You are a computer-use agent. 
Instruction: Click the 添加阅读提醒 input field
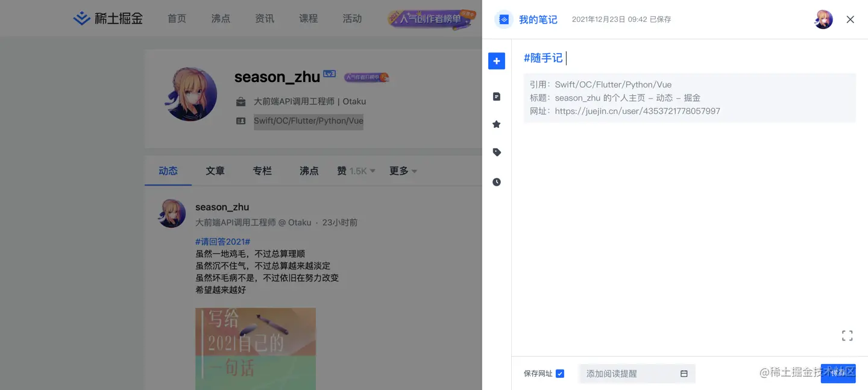[x=637, y=374]
